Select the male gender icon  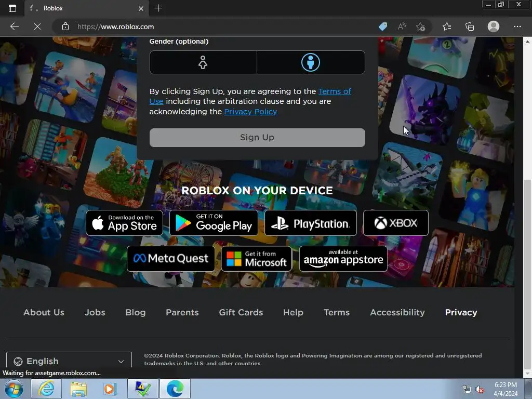(x=311, y=62)
